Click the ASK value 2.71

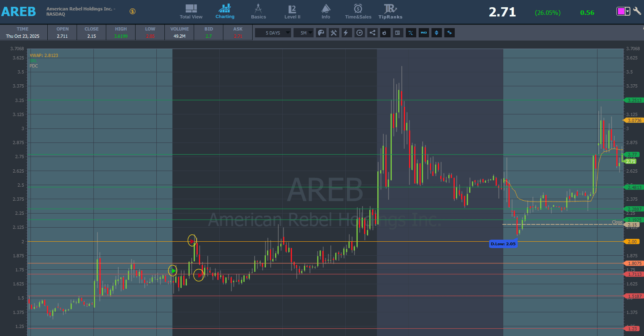click(238, 36)
